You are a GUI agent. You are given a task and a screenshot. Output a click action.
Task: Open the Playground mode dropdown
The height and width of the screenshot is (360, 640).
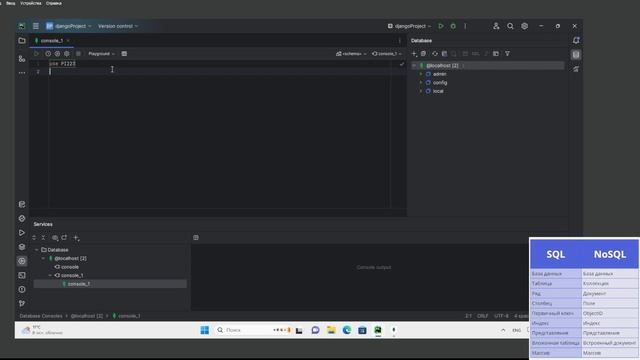[x=101, y=53]
